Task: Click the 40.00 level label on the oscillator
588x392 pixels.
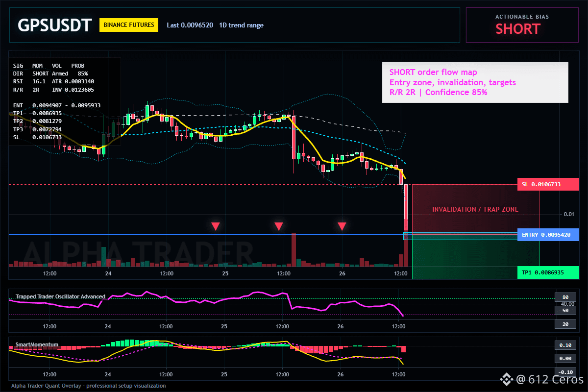Action: coord(567,304)
